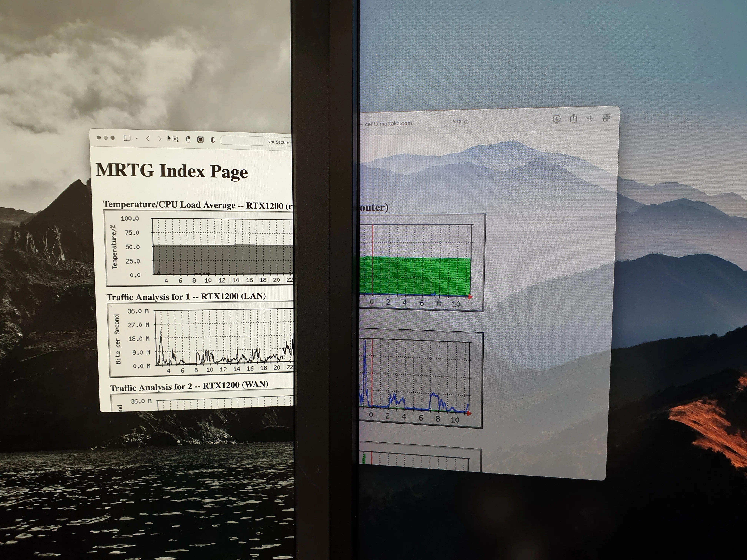Open the privacy shield report icon
Image resolution: width=747 pixels, height=560 pixels.
[x=213, y=140]
